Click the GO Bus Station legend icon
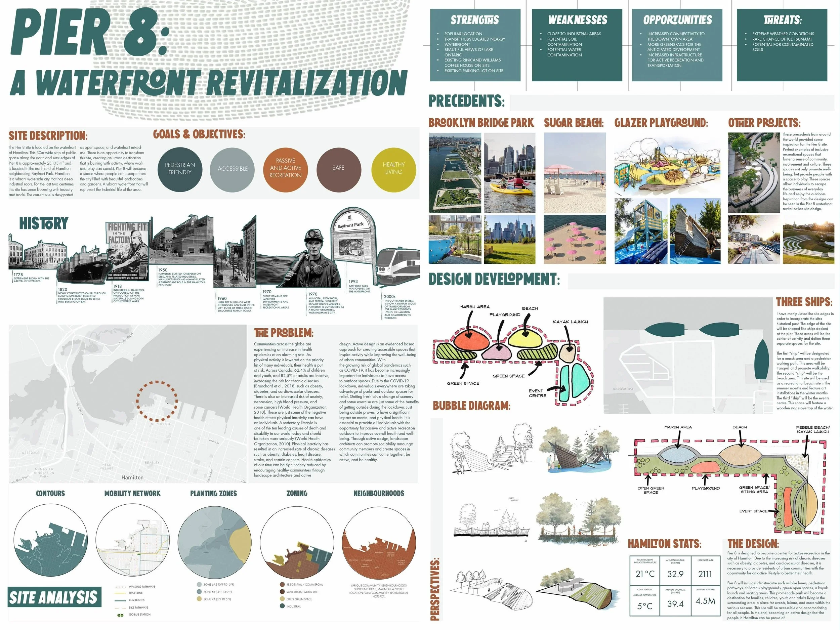This screenshot has width=840, height=630. [120, 615]
